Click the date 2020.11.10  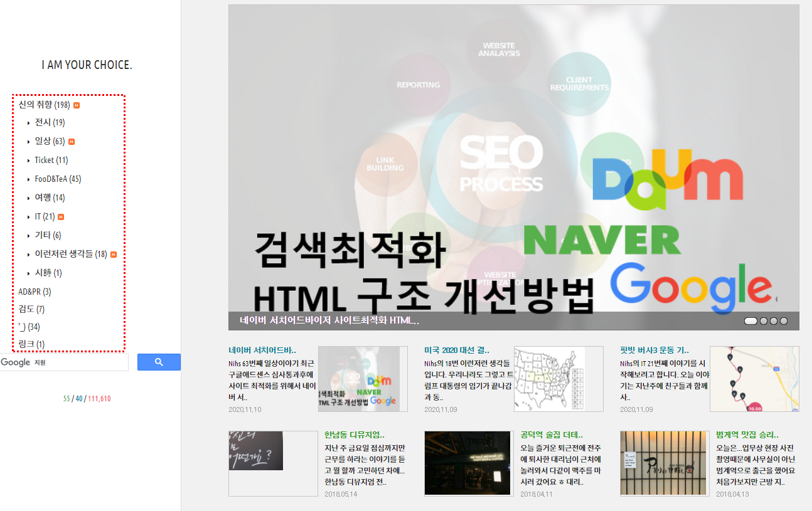[x=245, y=409]
